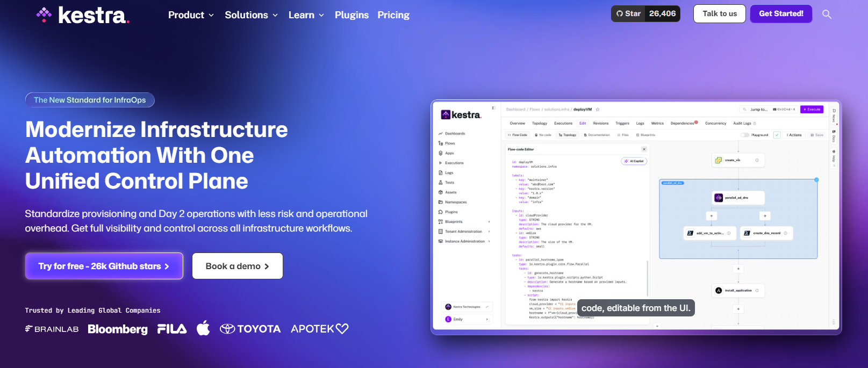868x368 pixels.
Task: Click the Apple logo under trusted companies
Action: (203, 328)
